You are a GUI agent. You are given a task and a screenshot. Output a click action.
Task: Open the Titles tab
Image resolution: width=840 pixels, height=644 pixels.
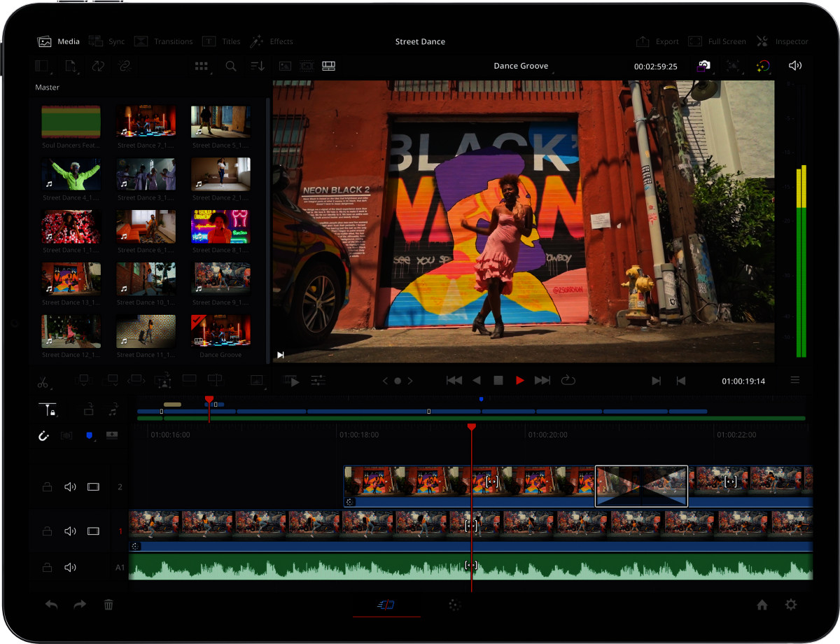tap(221, 41)
